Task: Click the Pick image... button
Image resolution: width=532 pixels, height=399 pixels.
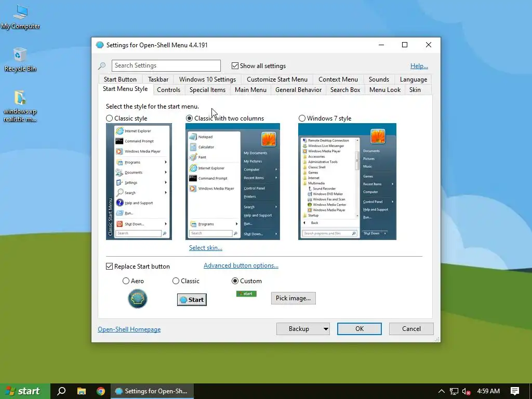Action: [x=293, y=298]
